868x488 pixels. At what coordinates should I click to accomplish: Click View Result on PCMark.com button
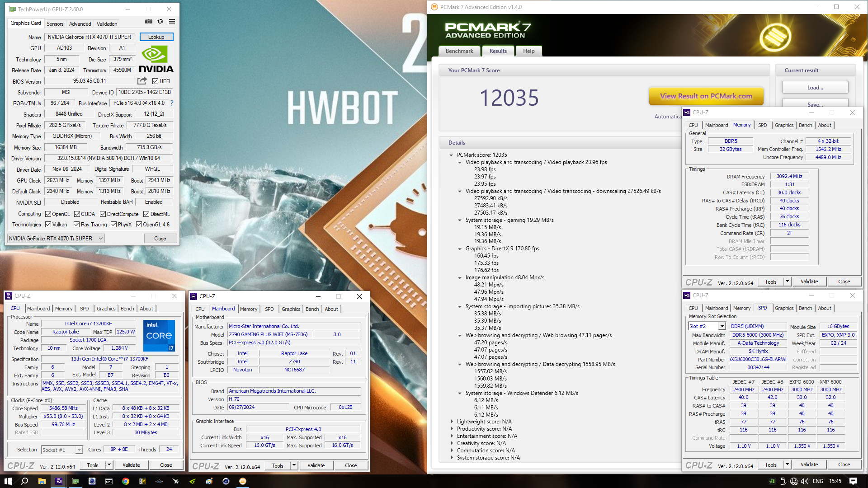[706, 96]
